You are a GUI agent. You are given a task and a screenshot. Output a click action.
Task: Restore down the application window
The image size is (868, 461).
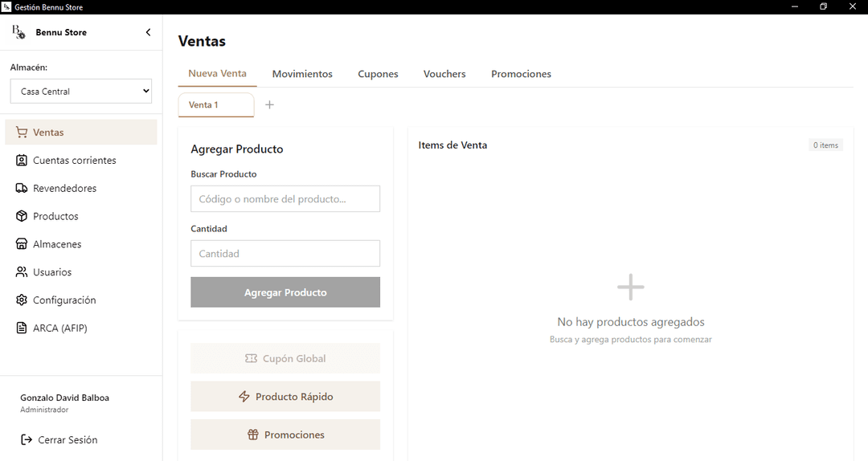pos(824,6)
